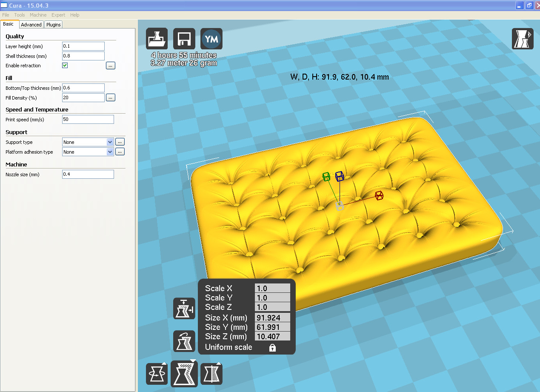
Task: Click the Quality section heading
Action: [15, 36]
